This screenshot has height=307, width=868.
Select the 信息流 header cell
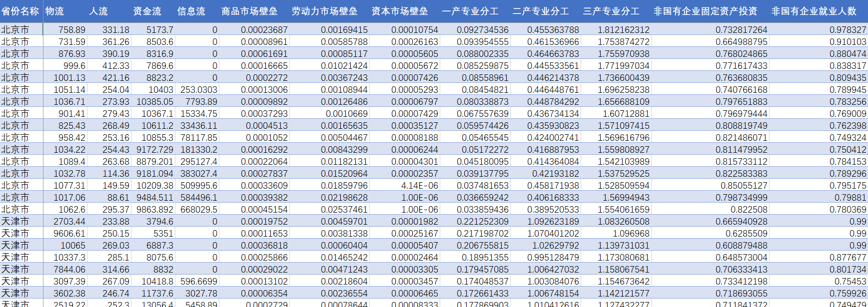[191, 11]
